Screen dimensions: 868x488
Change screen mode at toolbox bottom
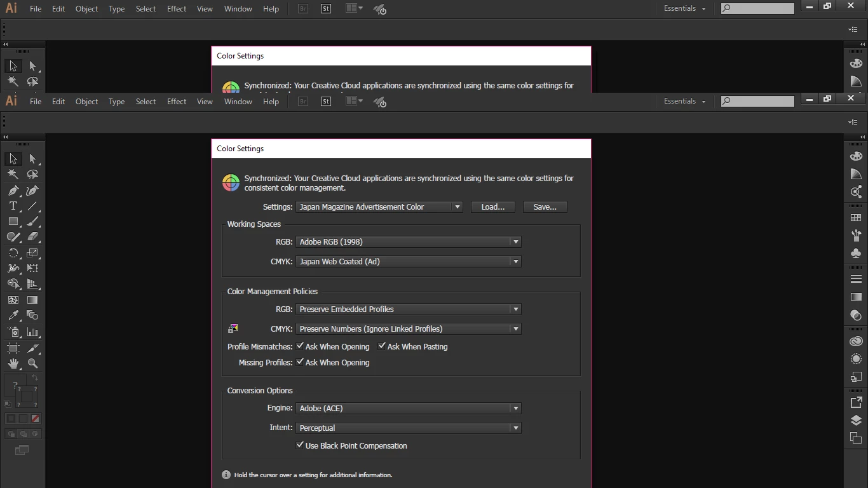pos(22,450)
